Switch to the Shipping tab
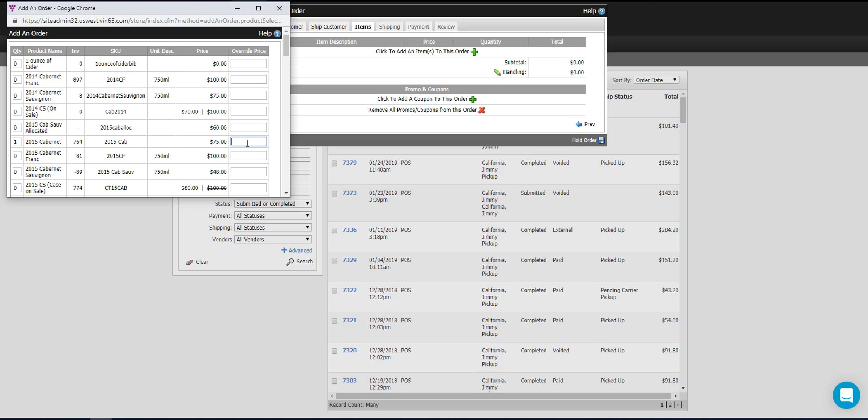This screenshot has height=420, width=868. tap(389, 27)
